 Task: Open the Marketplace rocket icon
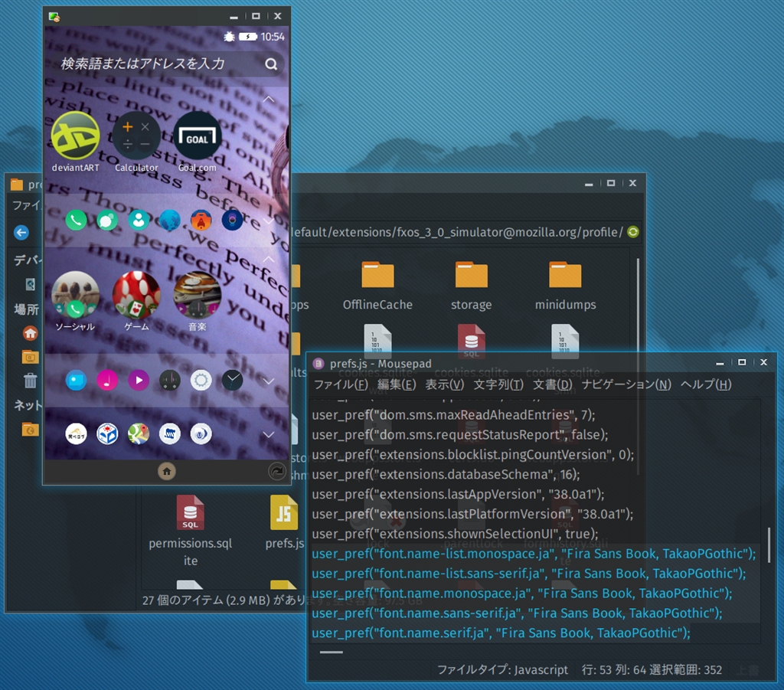pyautogui.click(x=201, y=220)
